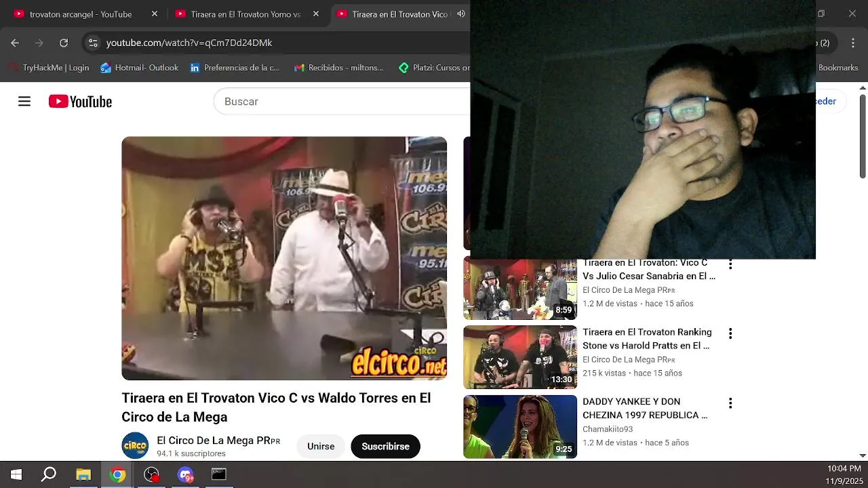The image size is (868, 488).
Task: Open YouTube hamburger guide menu
Action: [24, 102]
